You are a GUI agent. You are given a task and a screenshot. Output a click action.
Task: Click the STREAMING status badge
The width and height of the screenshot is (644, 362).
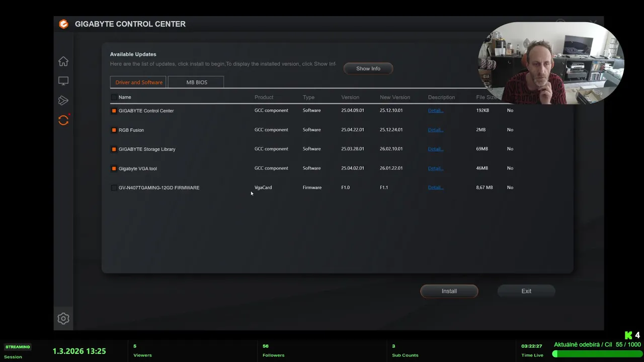coord(18,347)
